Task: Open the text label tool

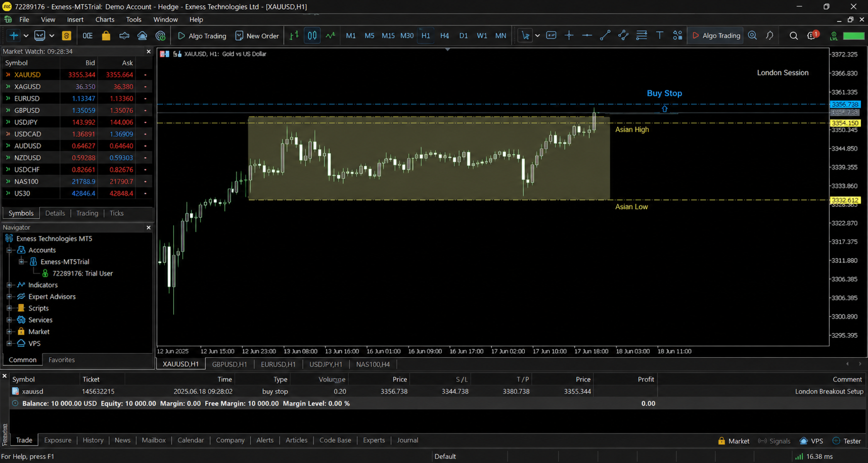Action: [x=660, y=35]
